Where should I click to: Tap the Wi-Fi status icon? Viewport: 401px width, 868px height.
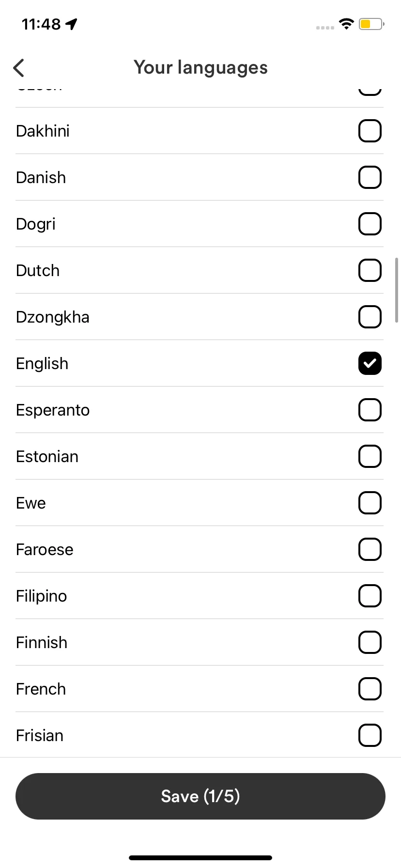click(x=346, y=24)
